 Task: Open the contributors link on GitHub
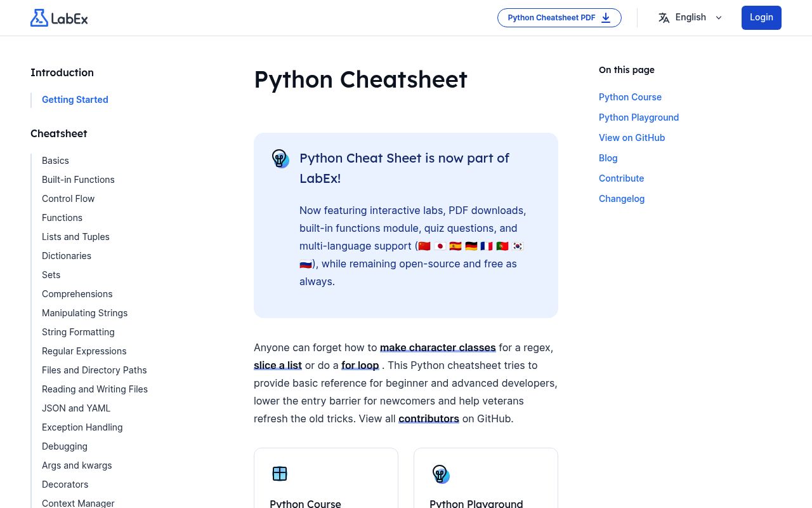coord(428,418)
